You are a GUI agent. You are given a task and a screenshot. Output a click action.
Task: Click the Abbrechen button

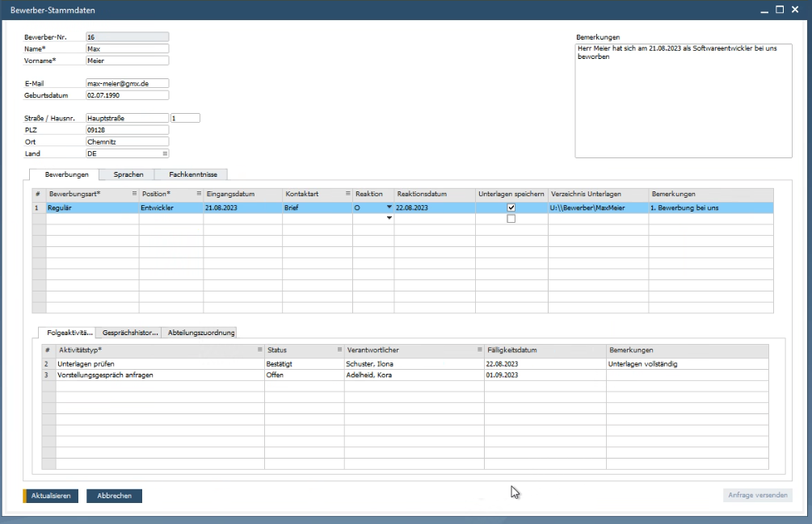coord(114,496)
